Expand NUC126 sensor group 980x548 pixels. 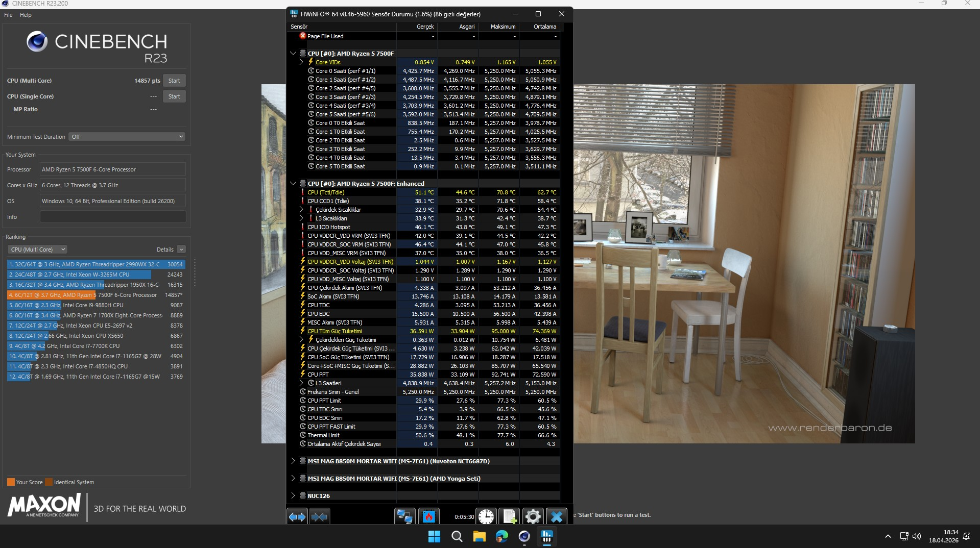[x=293, y=495]
